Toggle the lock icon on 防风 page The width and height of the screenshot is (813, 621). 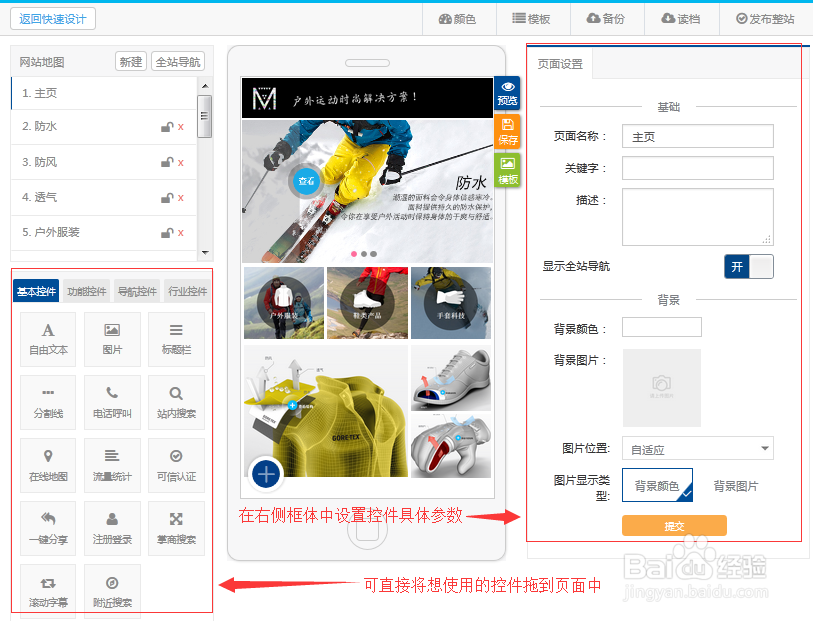pos(167,162)
